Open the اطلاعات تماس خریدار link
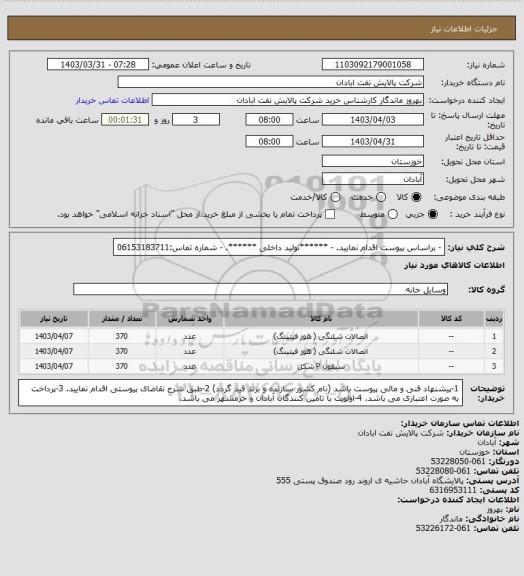 112,100
